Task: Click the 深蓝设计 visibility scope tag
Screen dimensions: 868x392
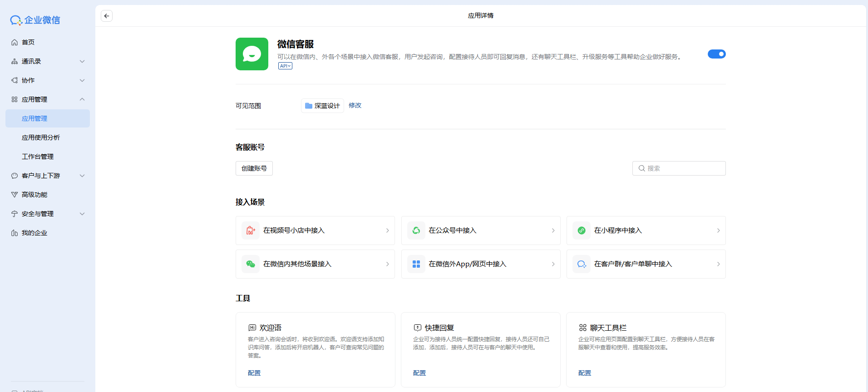Action: (x=322, y=106)
